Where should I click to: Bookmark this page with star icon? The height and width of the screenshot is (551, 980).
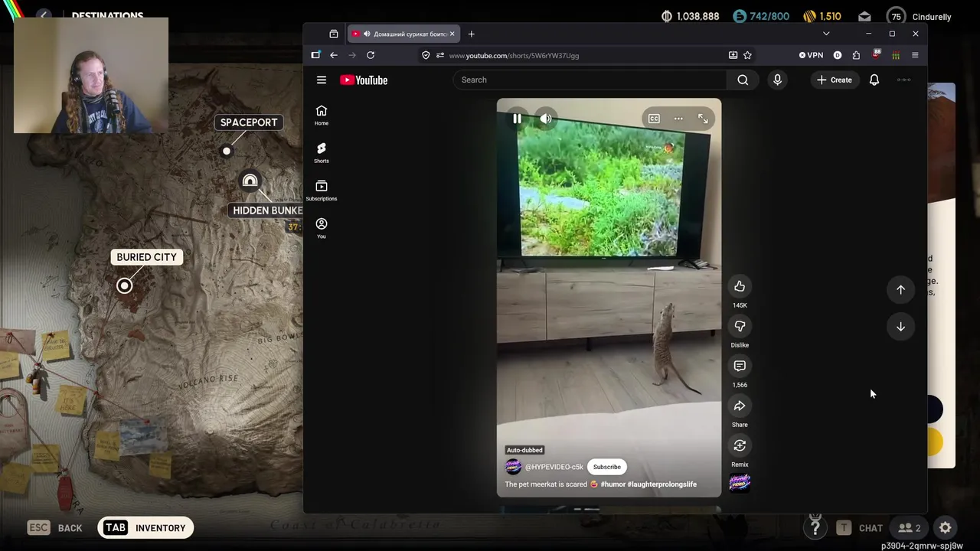click(x=747, y=55)
